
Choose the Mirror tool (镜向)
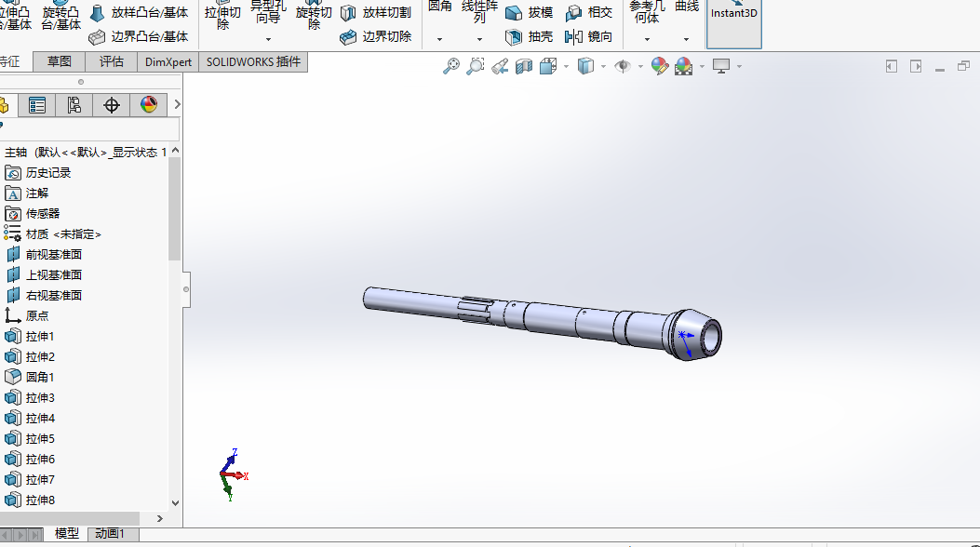(x=588, y=37)
